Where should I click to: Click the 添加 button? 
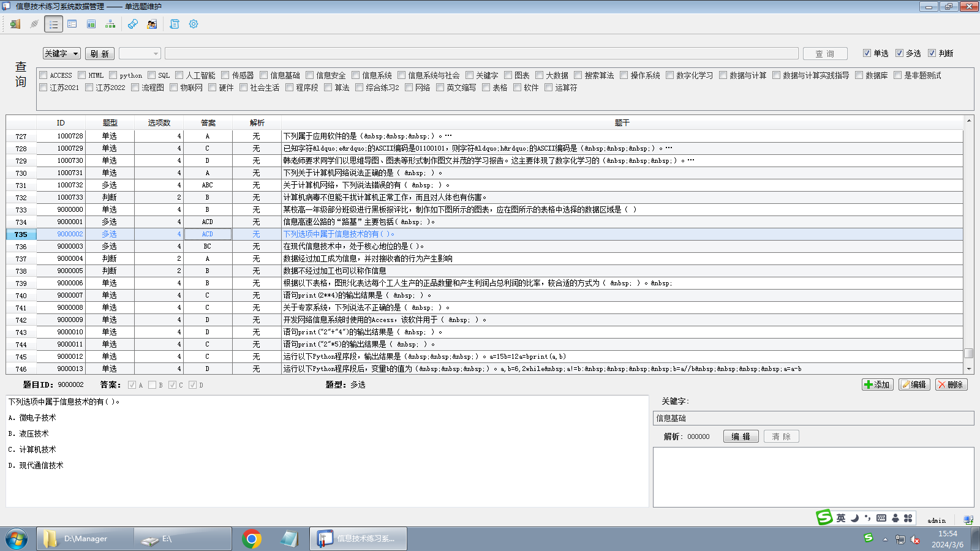point(877,384)
